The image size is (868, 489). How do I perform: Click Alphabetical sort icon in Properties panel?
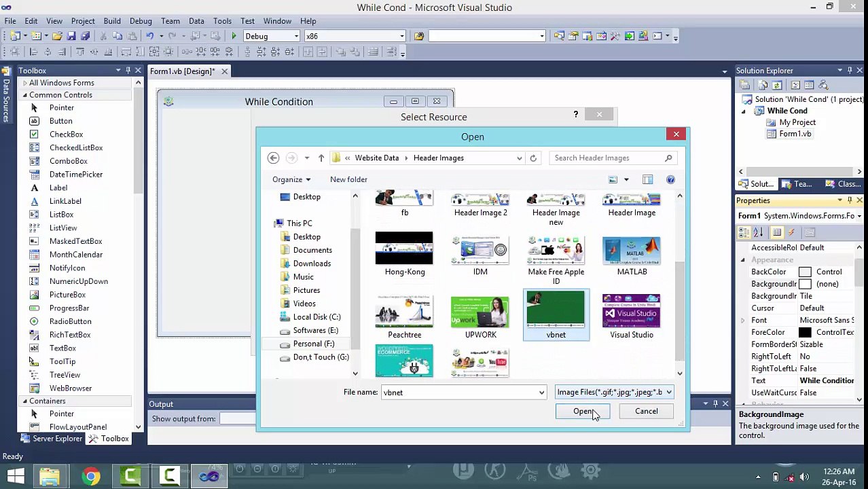pos(758,232)
